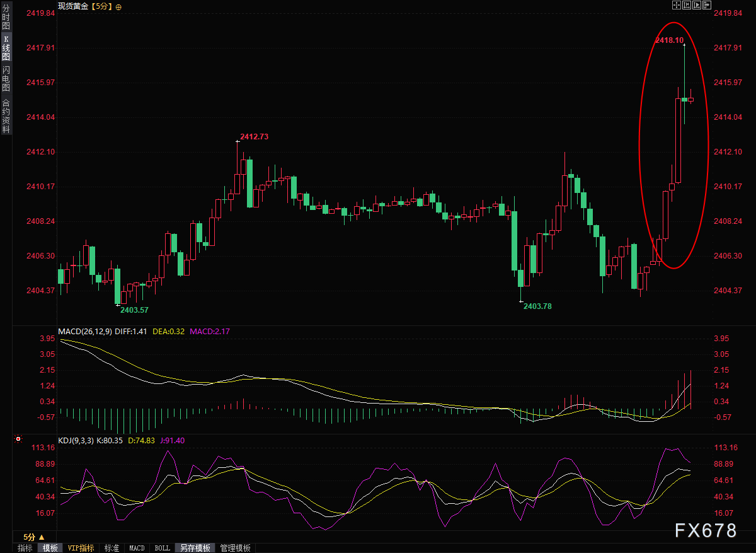This screenshot has height=553, width=756.
Task: Click the jump-to-chart-start icon
Action: point(687,5)
